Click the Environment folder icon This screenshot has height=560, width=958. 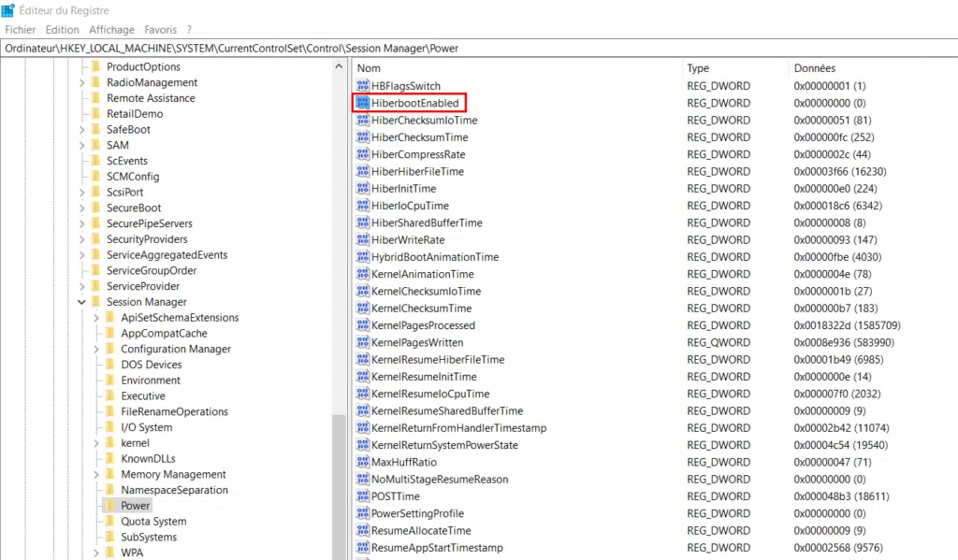pyautogui.click(x=109, y=380)
